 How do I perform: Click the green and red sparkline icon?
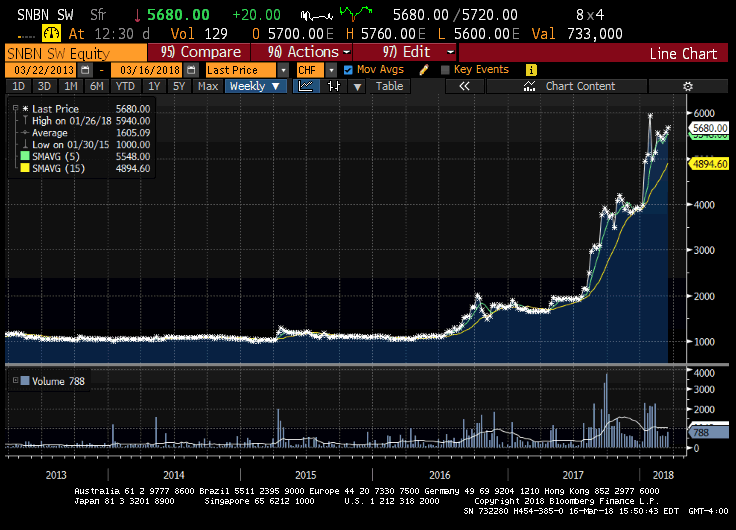pos(356,14)
